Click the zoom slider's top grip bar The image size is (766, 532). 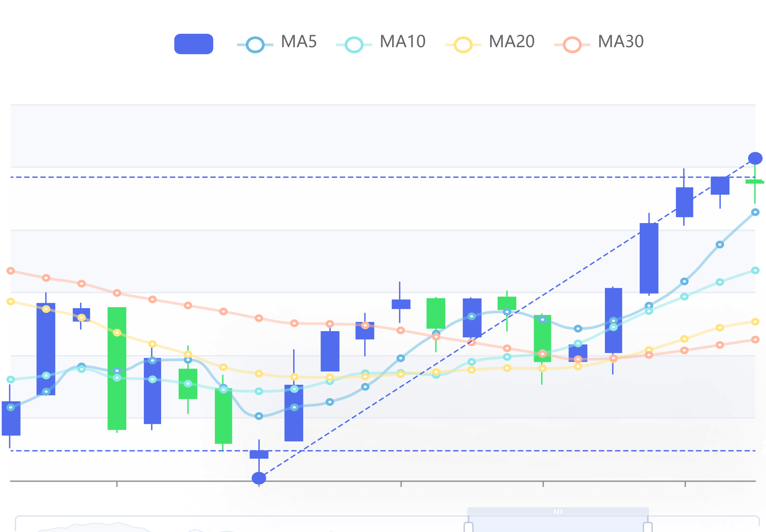[x=558, y=511]
